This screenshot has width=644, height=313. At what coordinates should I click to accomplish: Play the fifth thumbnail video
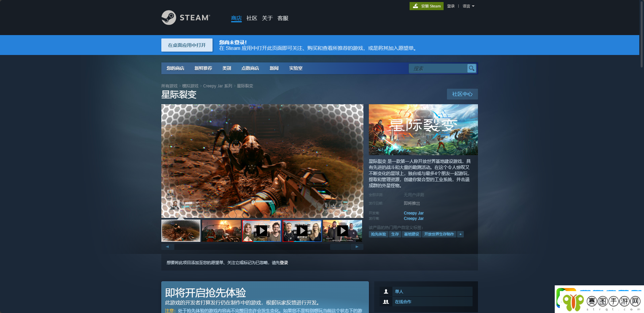click(343, 231)
